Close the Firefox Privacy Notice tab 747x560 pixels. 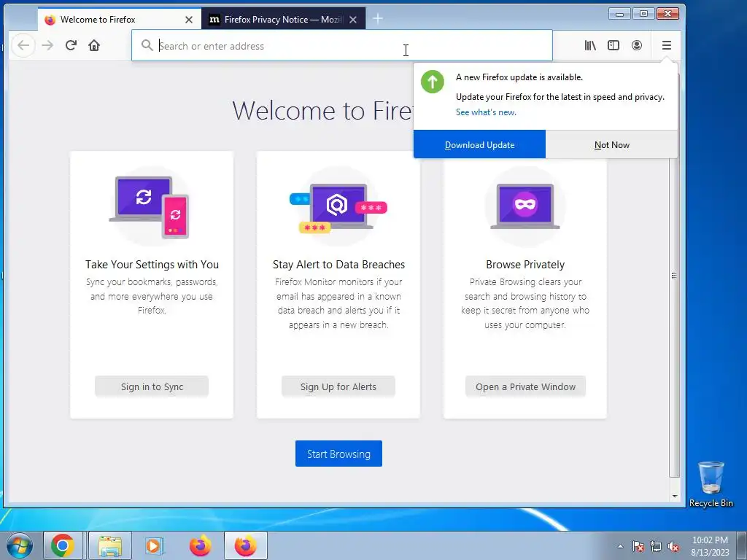353,20
